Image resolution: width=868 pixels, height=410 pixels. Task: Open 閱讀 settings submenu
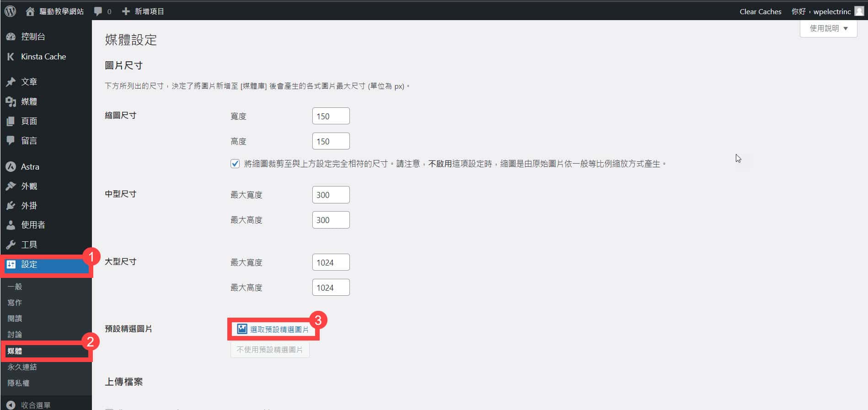(15, 319)
